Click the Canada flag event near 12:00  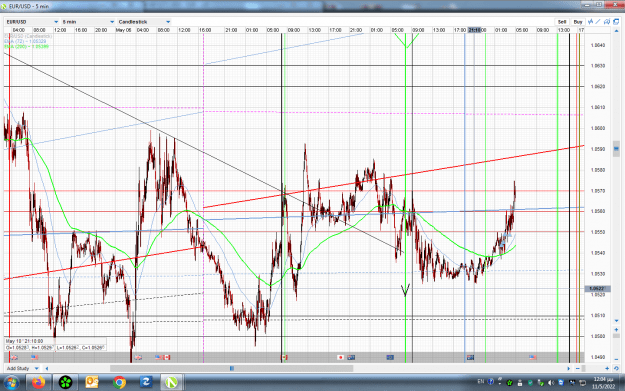(x=167, y=357)
